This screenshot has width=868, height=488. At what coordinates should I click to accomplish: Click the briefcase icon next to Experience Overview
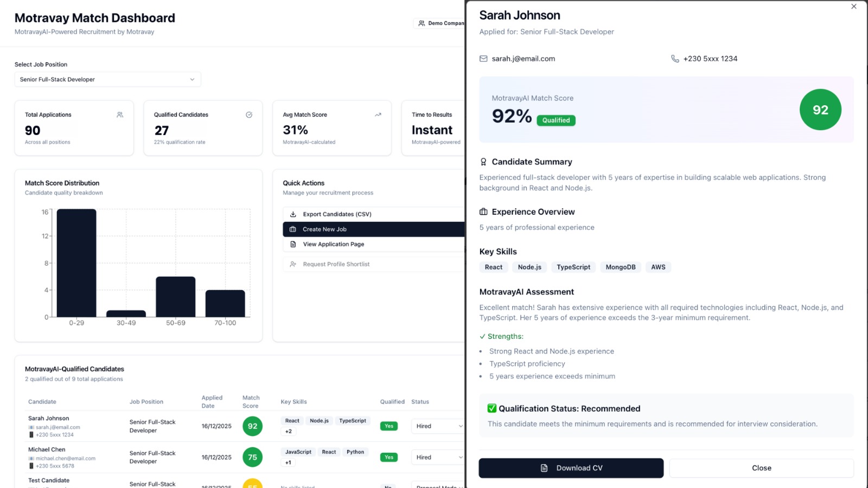click(x=483, y=211)
